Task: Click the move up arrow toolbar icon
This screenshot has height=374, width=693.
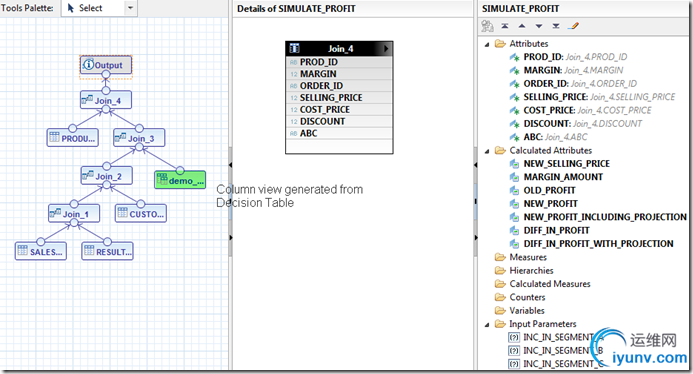Action: (522, 26)
